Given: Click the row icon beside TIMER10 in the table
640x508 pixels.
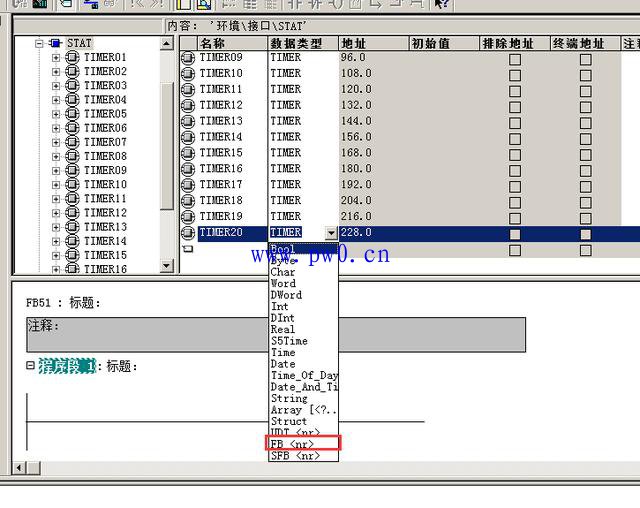Looking at the screenshot, I should (188, 74).
